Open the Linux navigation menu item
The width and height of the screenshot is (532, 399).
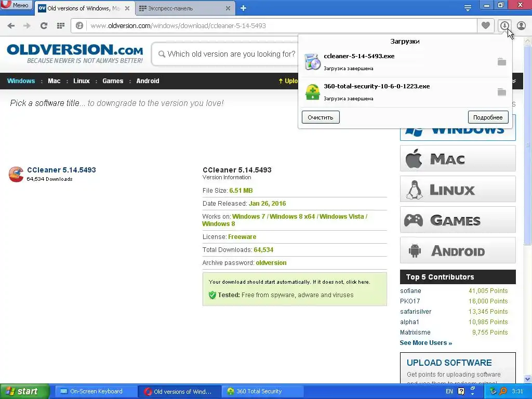pos(82,81)
